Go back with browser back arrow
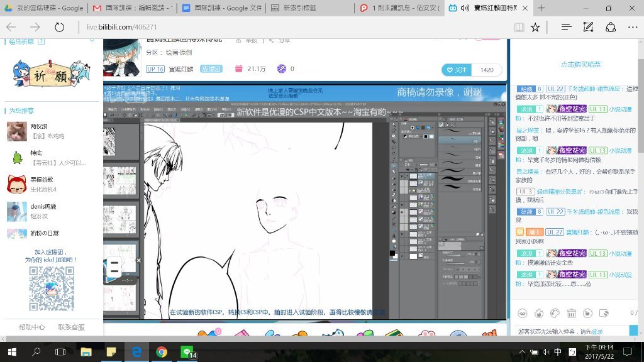Image resolution: width=644 pixels, height=362 pixels. pos(11,27)
